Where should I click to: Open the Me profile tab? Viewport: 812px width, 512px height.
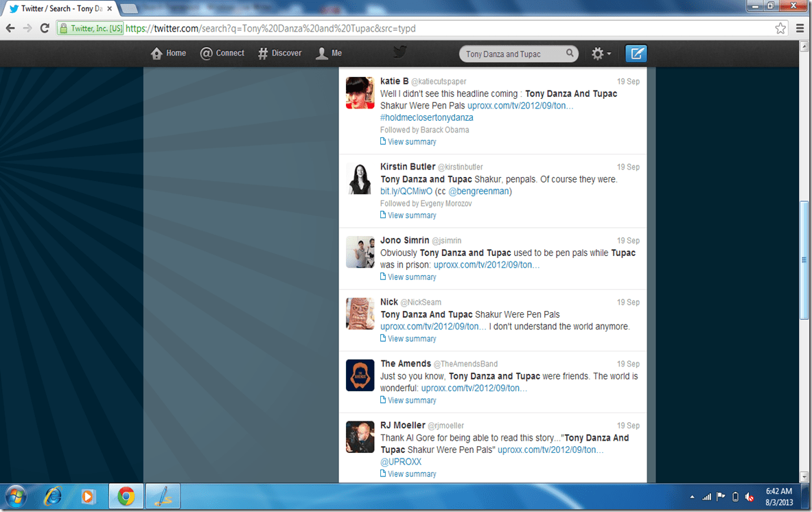[329, 54]
